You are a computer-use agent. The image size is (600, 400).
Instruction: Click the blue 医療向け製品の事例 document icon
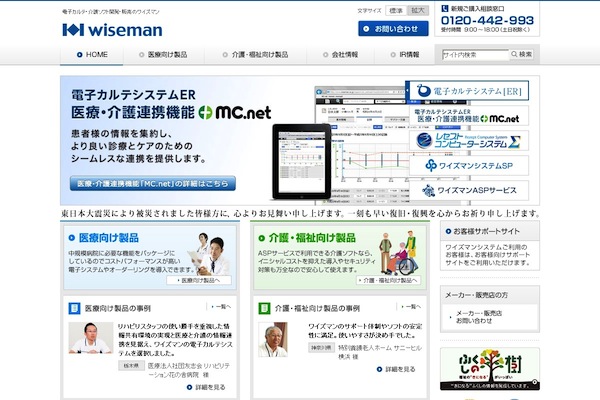(74, 308)
